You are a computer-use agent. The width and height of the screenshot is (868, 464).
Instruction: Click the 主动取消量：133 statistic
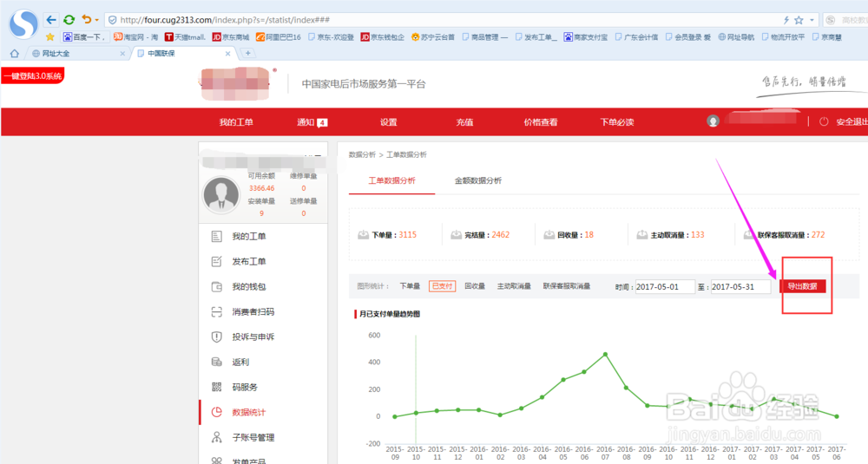point(670,235)
